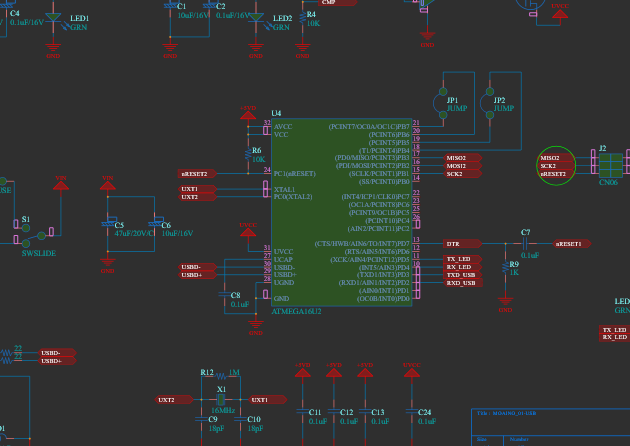
Task: Click the R12 1M resistor
Action: pyautogui.click(x=221, y=374)
